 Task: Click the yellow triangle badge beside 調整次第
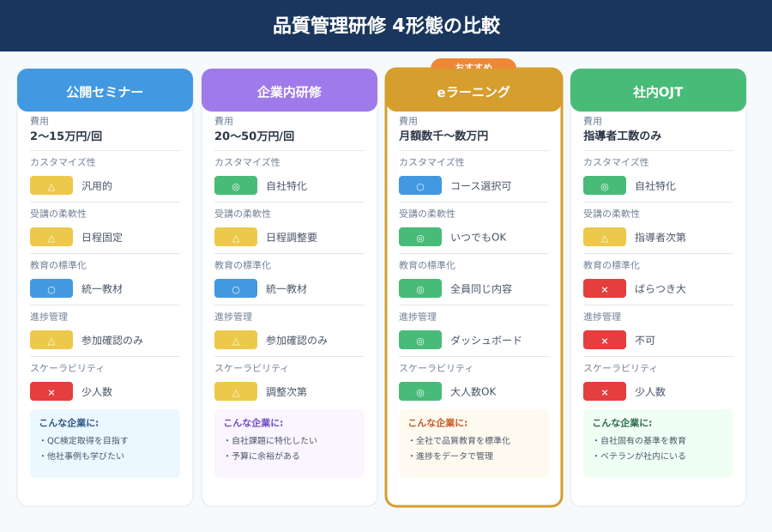236,391
